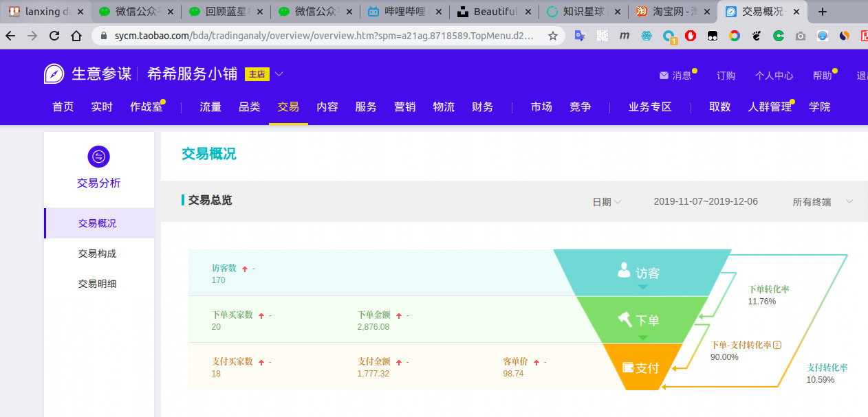The height and width of the screenshot is (417, 868).
Task: Open the 服务 nav item
Action: (366, 106)
